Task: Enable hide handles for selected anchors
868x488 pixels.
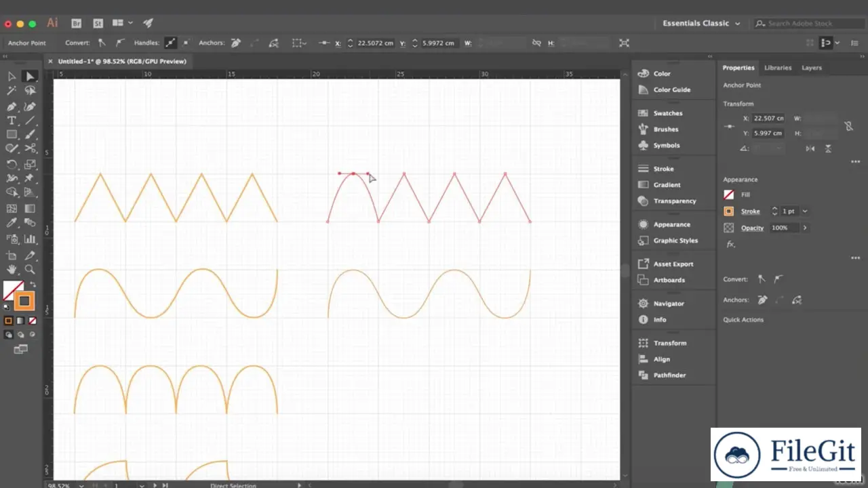Action: click(x=186, y=43)
